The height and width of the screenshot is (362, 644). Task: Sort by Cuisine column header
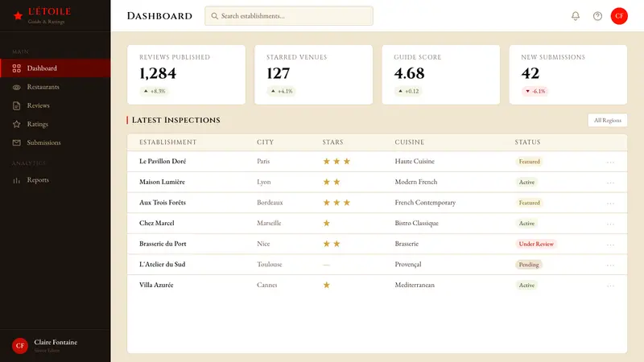pos(410,142)
